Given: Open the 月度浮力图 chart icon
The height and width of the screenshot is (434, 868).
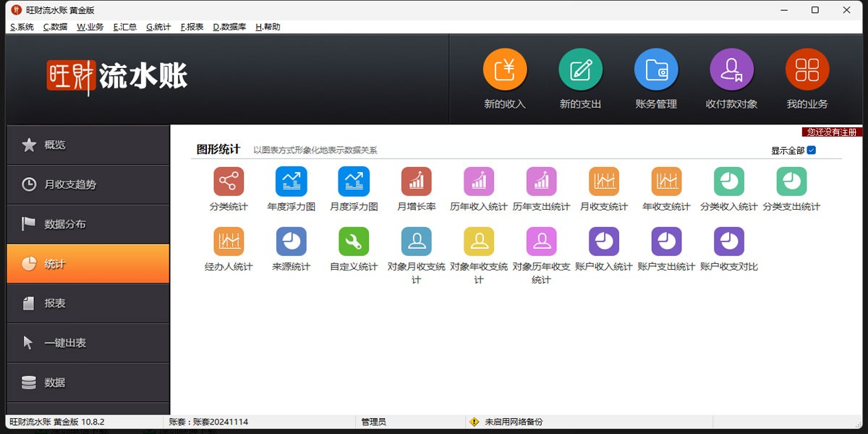Looking at the screenshot, I should point(354,182).
